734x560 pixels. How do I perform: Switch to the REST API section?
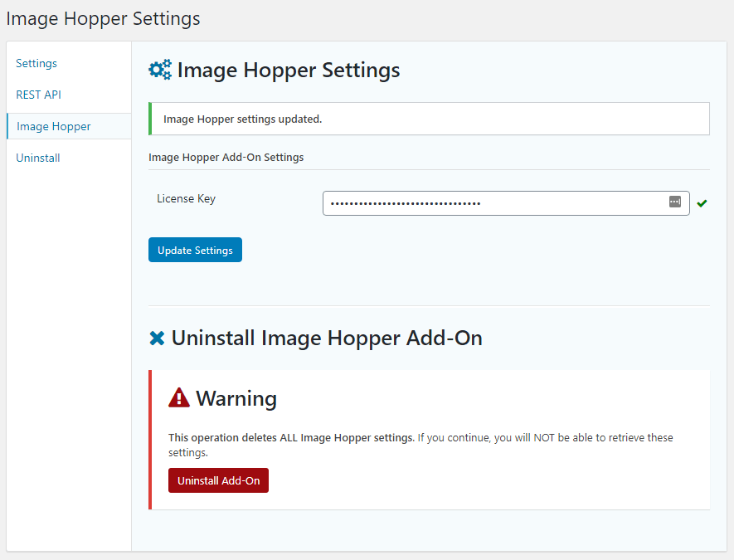click(x=38, y=95)
